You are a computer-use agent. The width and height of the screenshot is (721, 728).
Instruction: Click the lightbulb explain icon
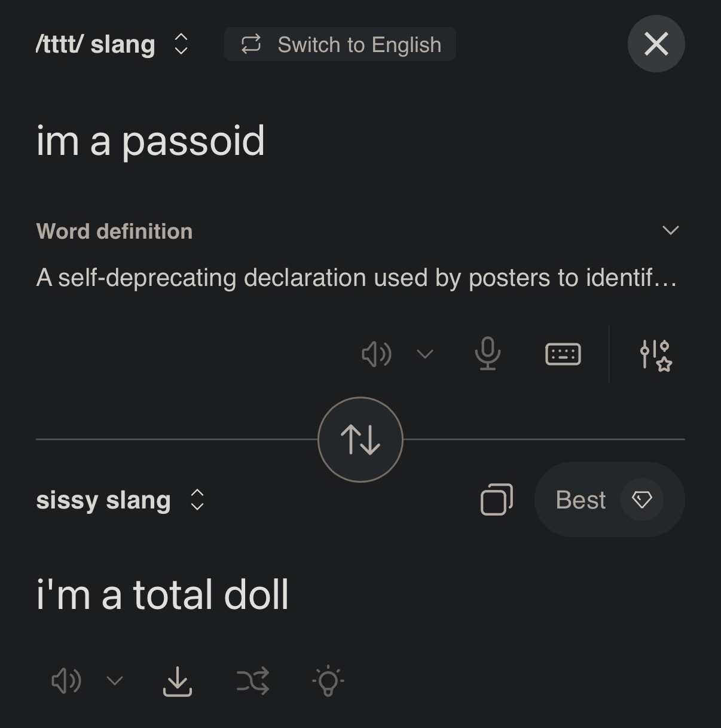pos(328,681)
